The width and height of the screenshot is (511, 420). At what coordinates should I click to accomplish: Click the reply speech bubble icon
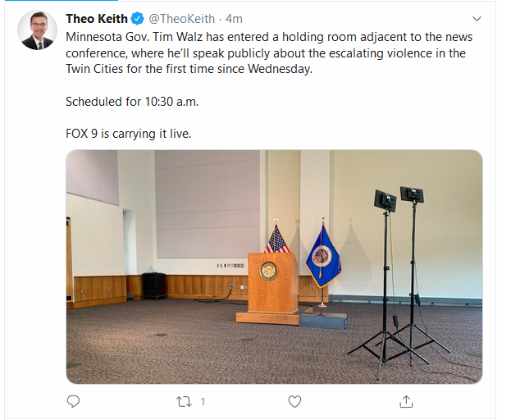coord(74,401)
